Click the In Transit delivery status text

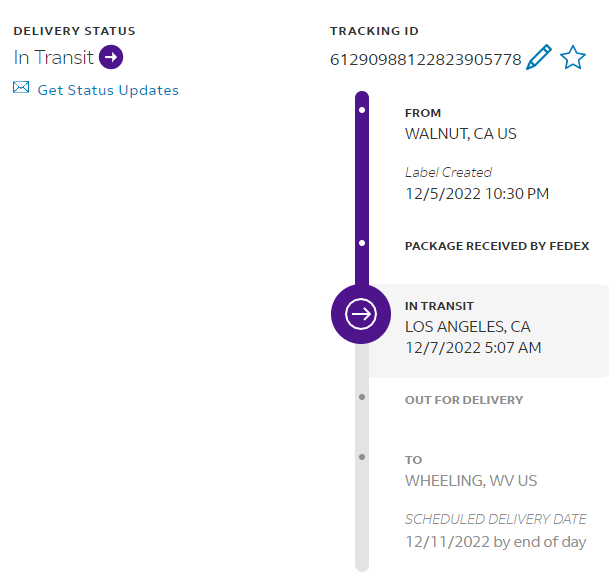click(x=54, y=58)
